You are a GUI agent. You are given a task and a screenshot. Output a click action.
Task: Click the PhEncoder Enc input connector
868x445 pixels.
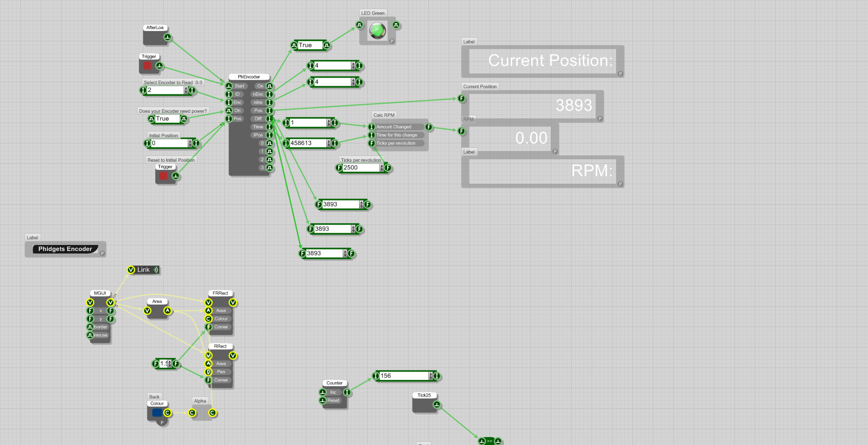(x=229, y=103)
